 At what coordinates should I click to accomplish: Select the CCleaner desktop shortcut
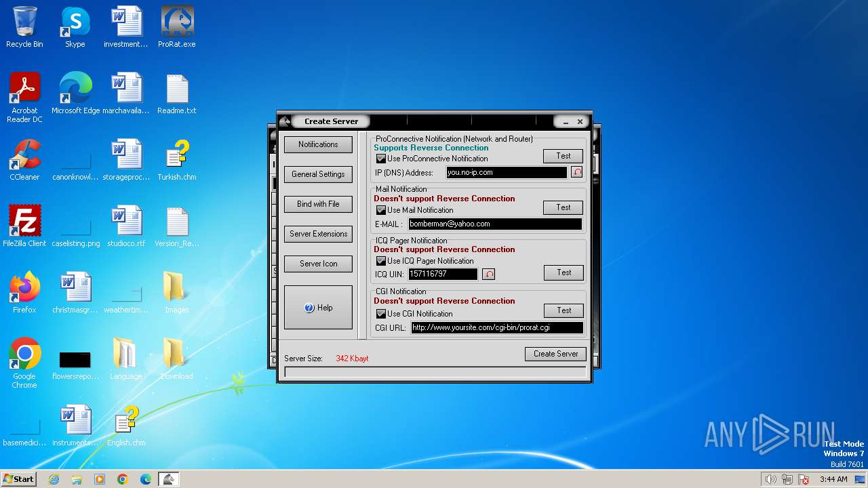point(24,160)
